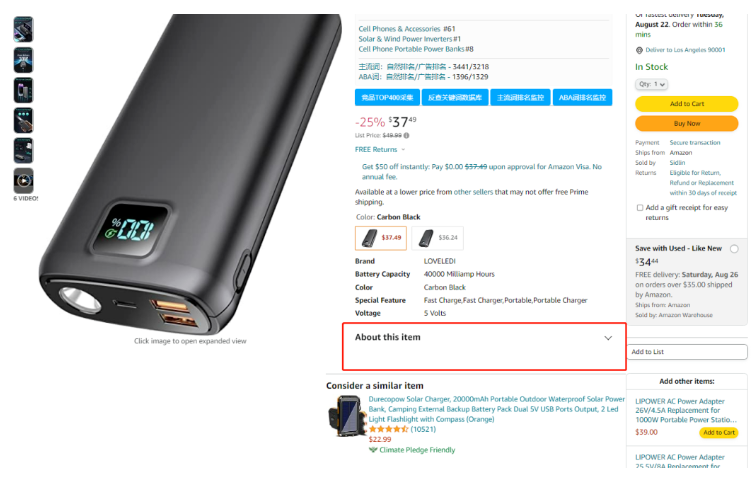Viewport: 756px width, 485px height.
Task: Click the orange Buy Now button
Action: [687, 123]
